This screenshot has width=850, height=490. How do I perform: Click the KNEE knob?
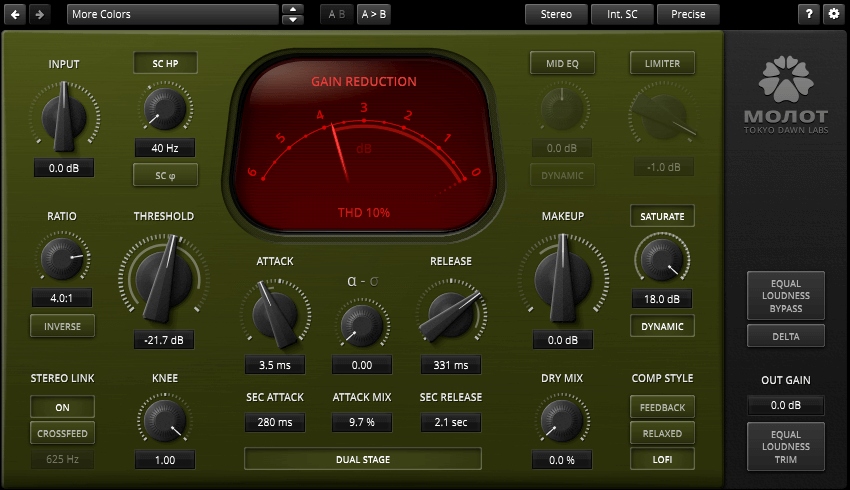[x=165, y=420]
